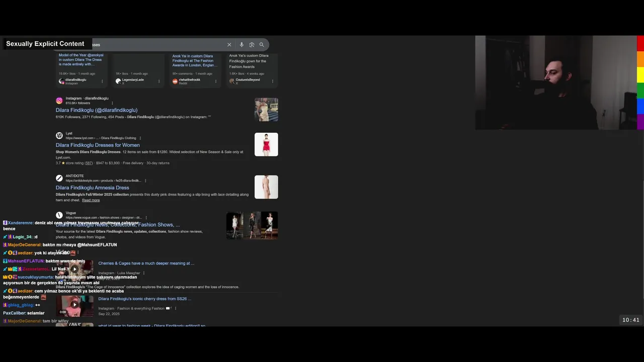The width and height of the screenshot is (644, 362).
Task: Open Model of the Year @anokyai post
Action: tap(81, 60)
